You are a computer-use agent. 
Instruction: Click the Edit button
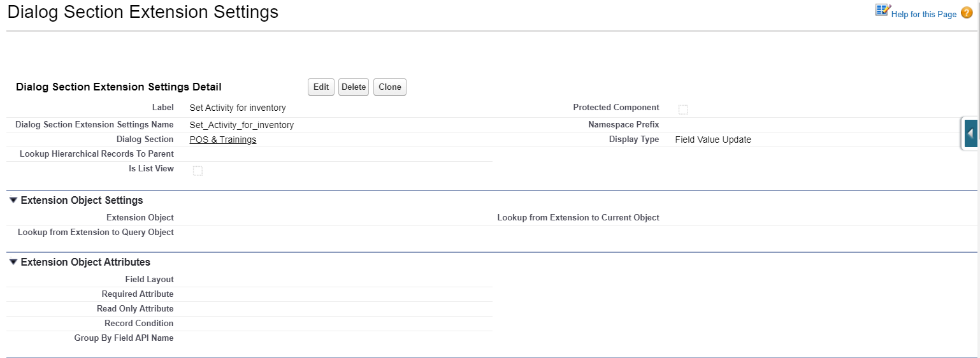point(321,87)
